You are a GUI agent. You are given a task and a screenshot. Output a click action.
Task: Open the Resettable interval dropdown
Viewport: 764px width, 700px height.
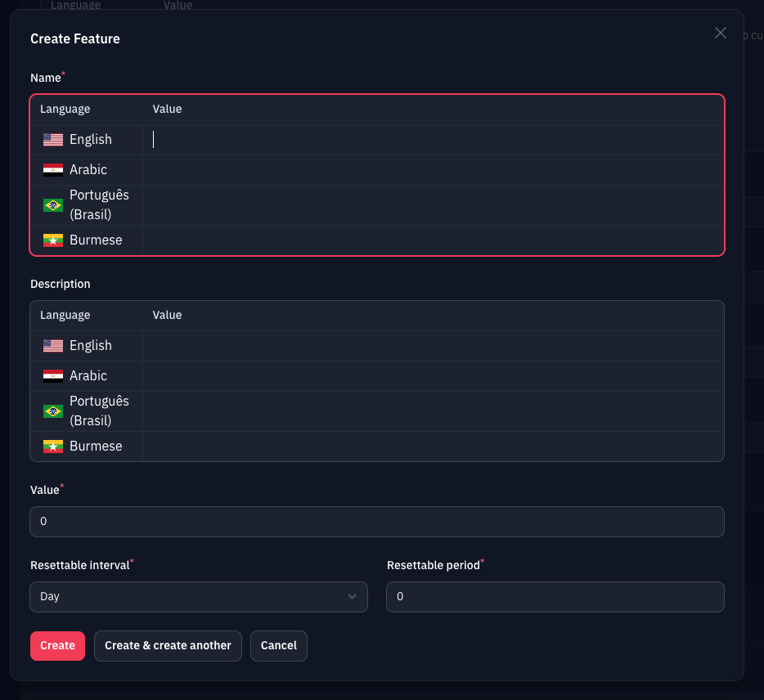198,597
